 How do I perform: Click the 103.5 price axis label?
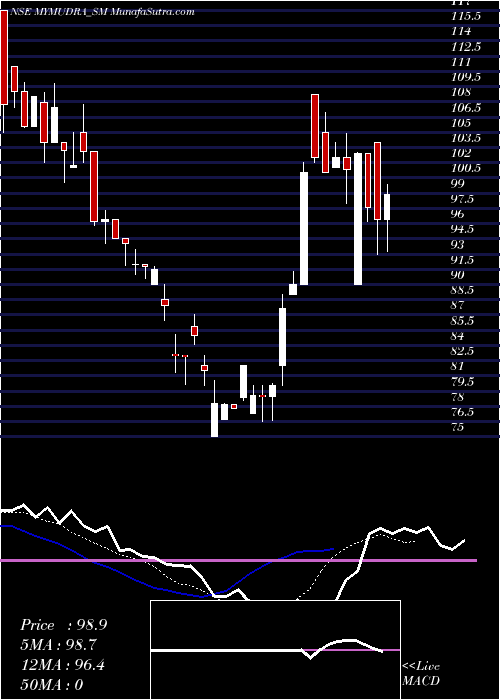466,138
